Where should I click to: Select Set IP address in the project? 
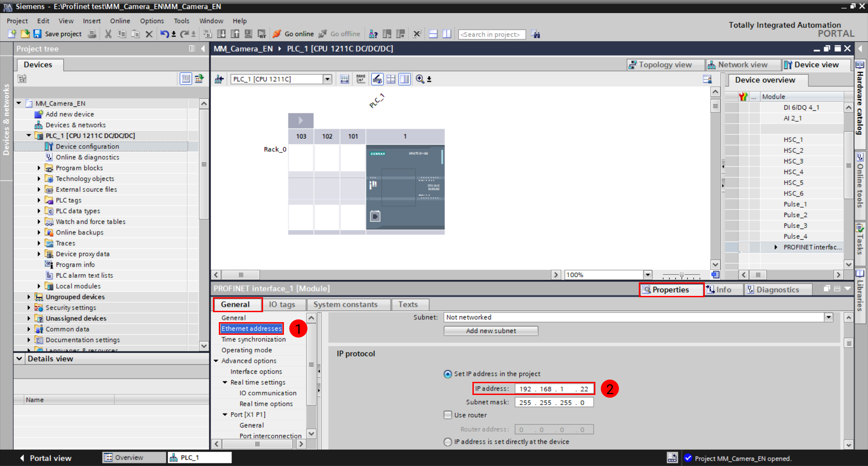pos(448,374)
